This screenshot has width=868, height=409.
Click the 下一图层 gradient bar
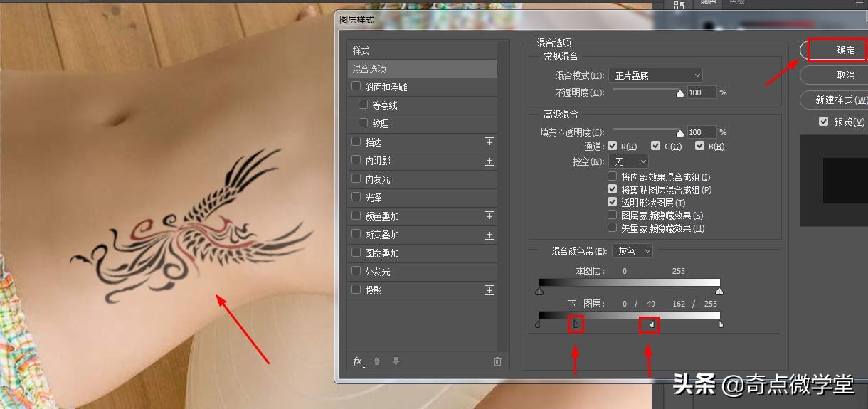click(x=630, y=315)
